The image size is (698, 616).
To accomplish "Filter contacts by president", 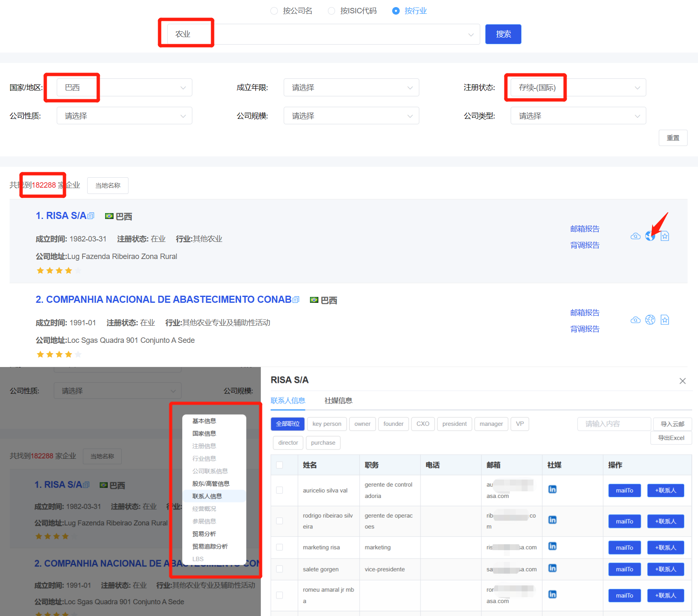I will click(x=455, y=424).
